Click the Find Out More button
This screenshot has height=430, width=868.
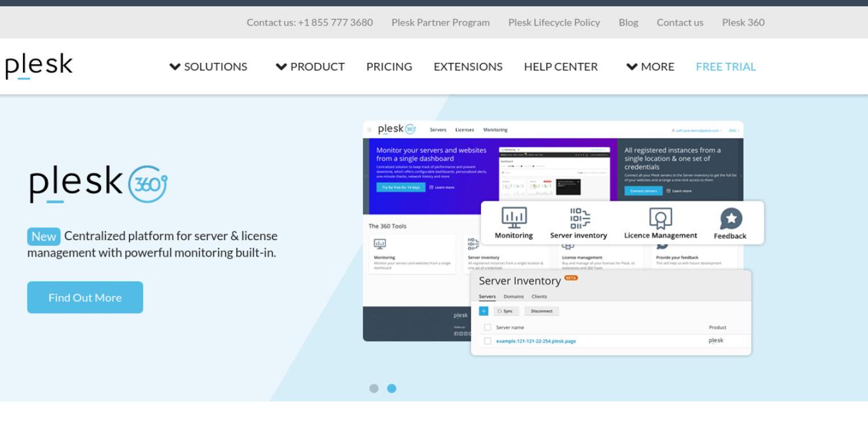85,297
